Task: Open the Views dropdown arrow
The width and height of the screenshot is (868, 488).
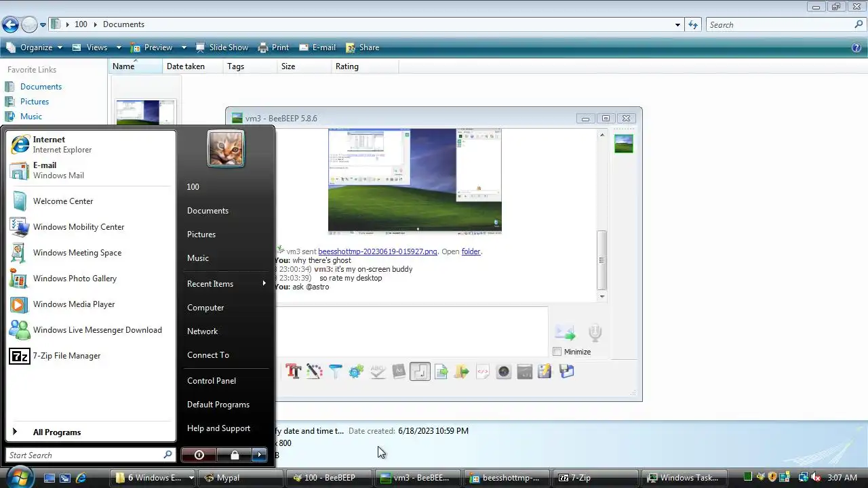Action: pyautogui.click(x=119, y=47)
